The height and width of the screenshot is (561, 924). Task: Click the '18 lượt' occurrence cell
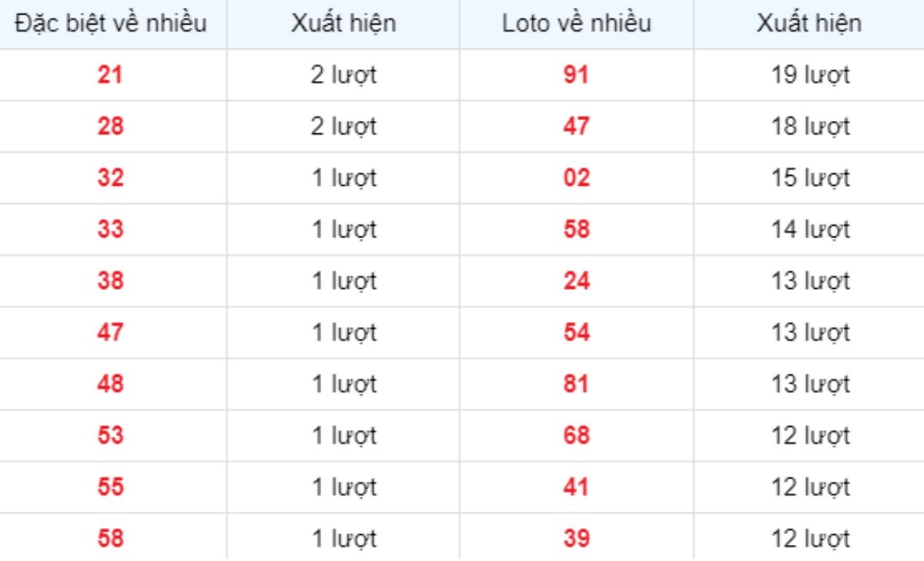(811, 126)
